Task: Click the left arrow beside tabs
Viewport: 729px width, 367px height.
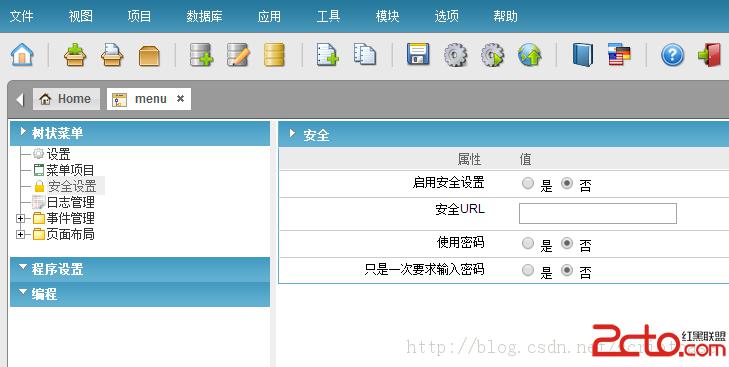Action: tap(20, 99)
